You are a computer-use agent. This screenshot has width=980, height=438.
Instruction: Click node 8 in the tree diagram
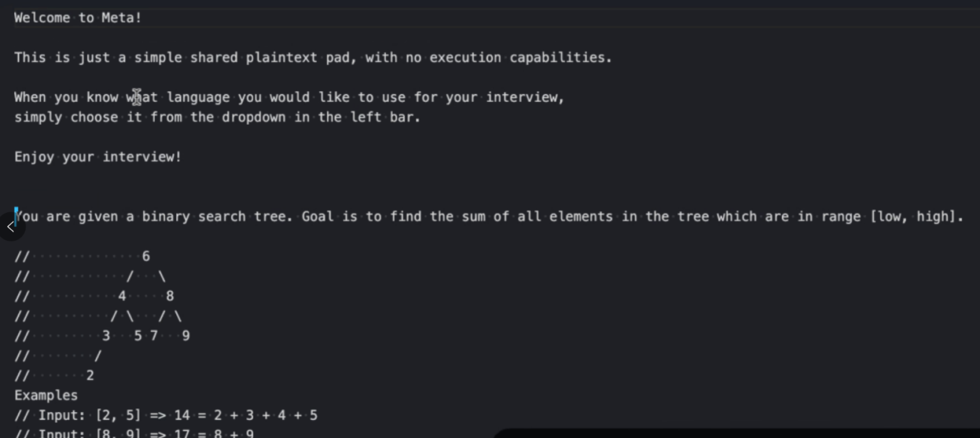pos(170,296)
